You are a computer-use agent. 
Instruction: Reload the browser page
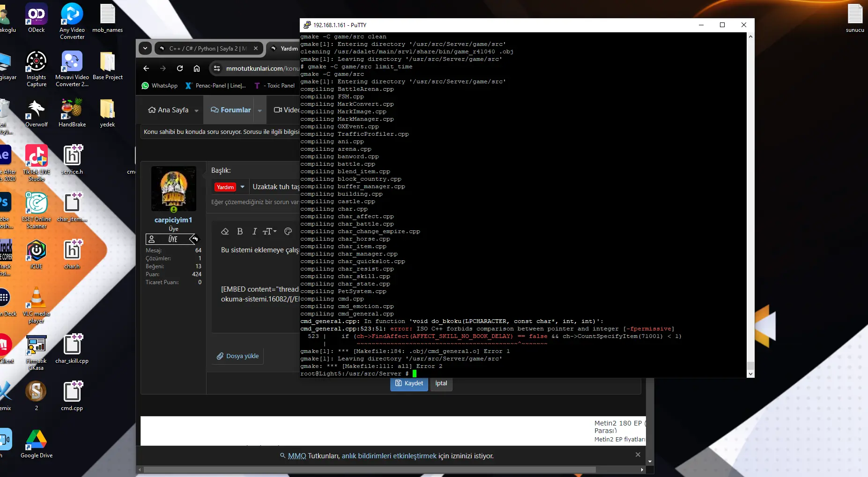[180, 68]
